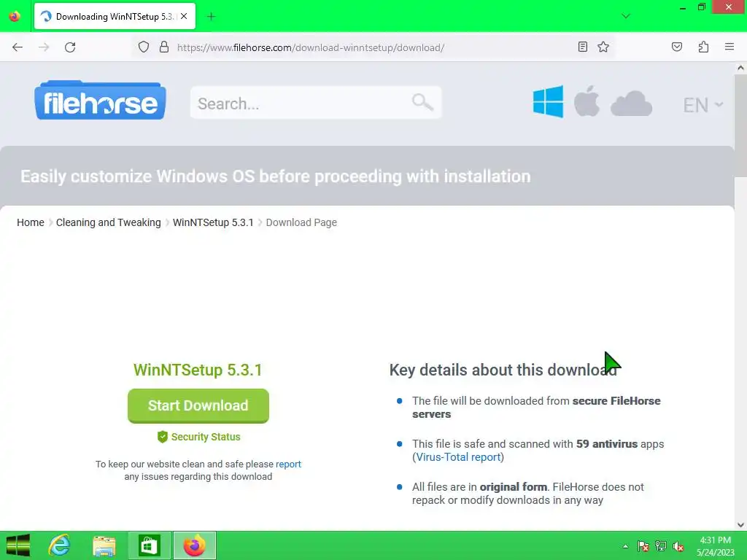Reload the page with the refresh icon

point(70,47)
